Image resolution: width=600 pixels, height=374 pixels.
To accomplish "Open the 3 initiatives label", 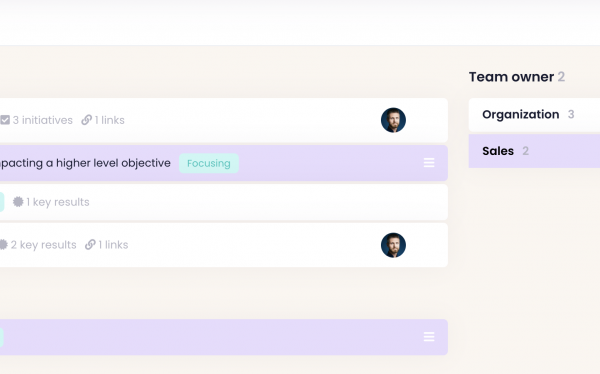I will (42, 120).
